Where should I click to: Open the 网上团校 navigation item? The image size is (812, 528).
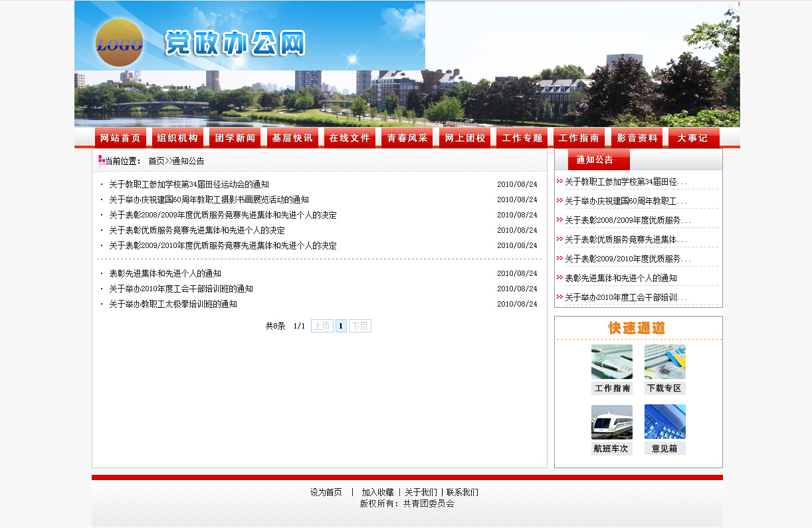click(464, 138)
